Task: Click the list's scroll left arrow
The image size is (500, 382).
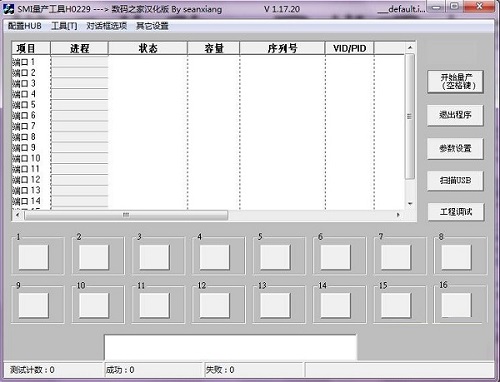Action: (18, 215)
